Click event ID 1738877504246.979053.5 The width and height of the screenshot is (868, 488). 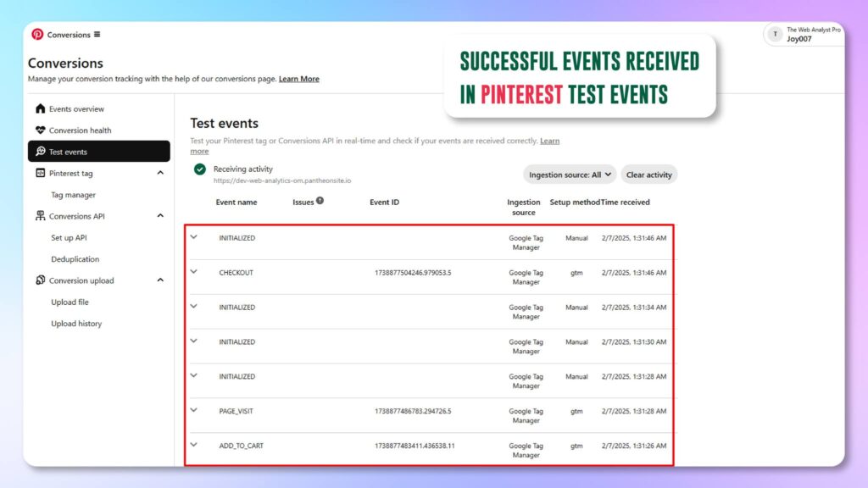point(413,273)
